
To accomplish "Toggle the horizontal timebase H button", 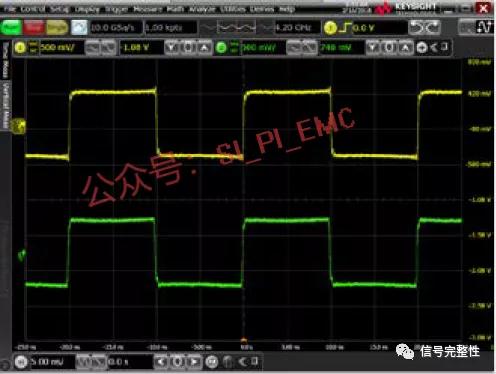I will tap(21, 362).
